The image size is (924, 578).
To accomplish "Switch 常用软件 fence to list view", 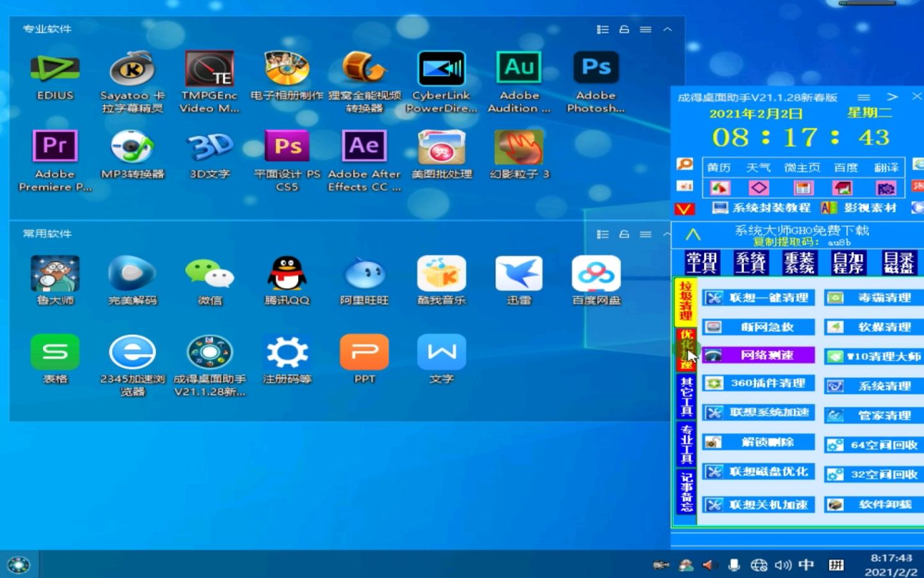I will pos(602,235).
